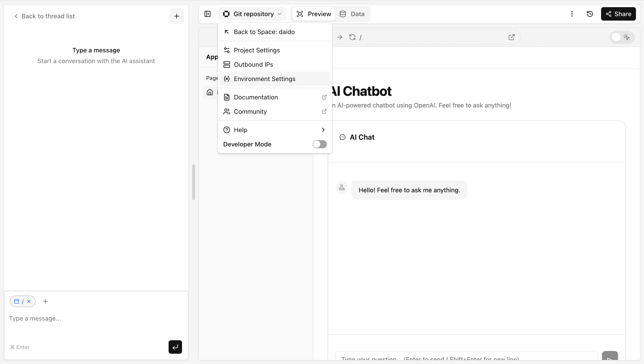The width and height of the screenshot is (644, 364).
Task: Toggle Developer Mode switch
Action: pos(320,144)
